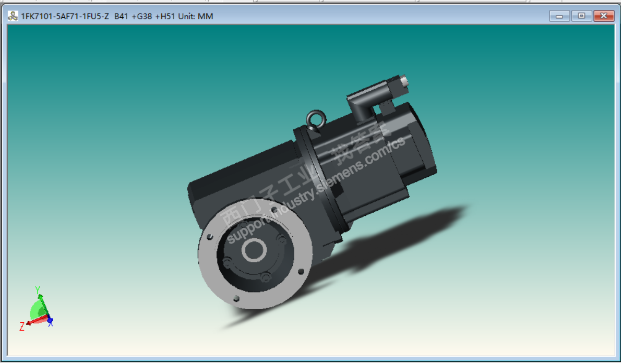This screenshot has width=621, height=364.
Task: Select the 3D geared motor model
Action: pyautogui.click(x=313, y=192)
